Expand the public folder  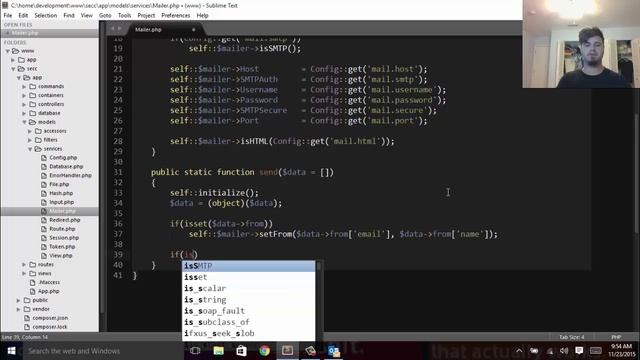tap(18, 300)
